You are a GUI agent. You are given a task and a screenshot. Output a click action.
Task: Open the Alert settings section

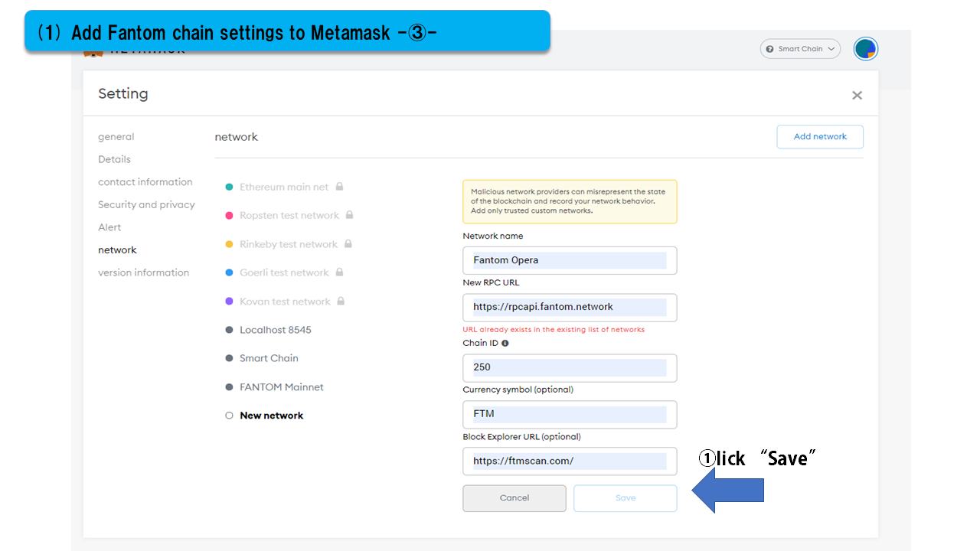click(109, 227)
